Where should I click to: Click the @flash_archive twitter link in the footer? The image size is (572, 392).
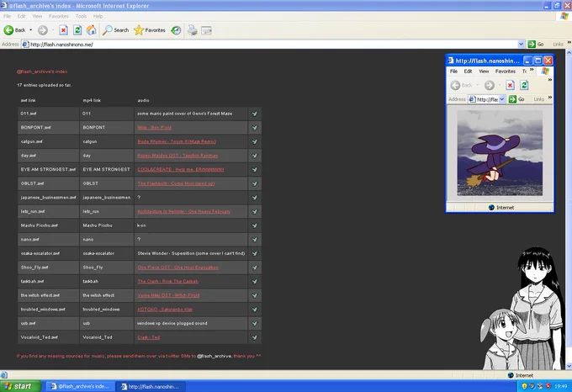214,356
